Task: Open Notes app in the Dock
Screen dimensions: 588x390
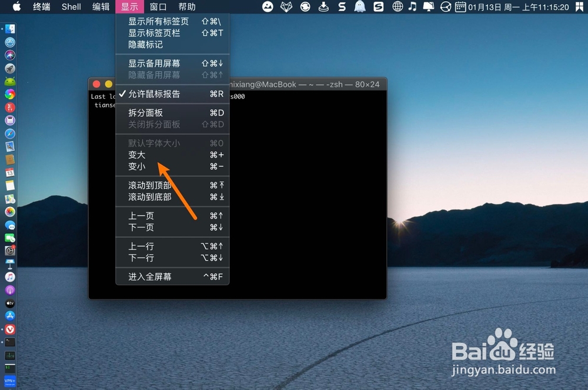Action: [x=10, y=186]
